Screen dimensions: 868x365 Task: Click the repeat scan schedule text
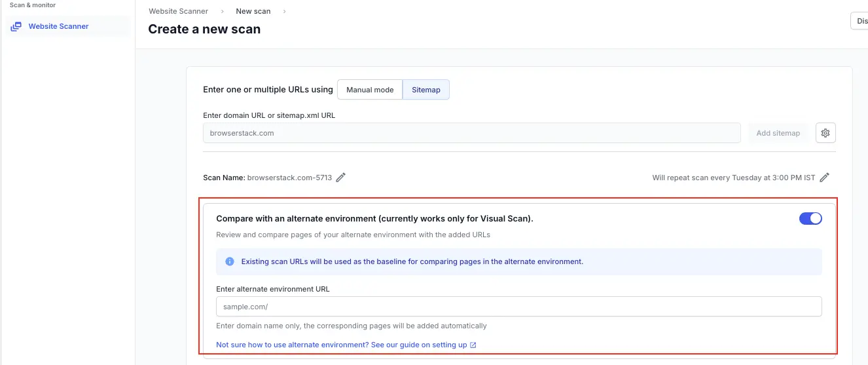tap(733, 178)
